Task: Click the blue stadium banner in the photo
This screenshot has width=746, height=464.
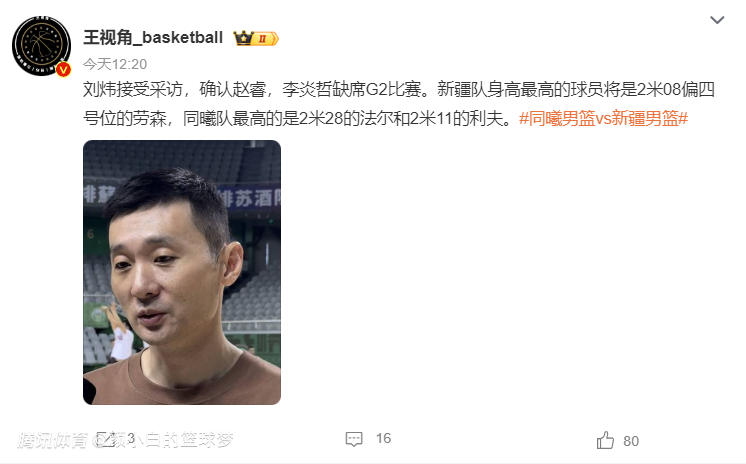Action: pyautogui.click(x=250, y=197)
